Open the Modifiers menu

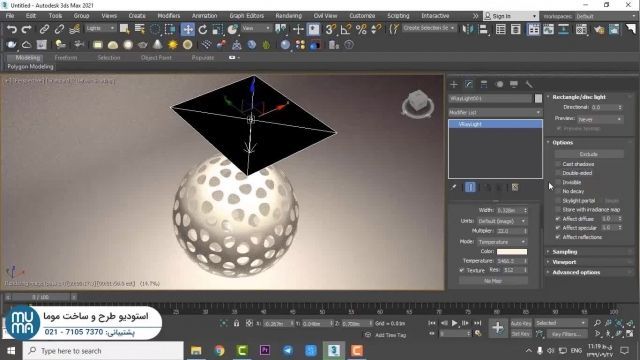[x=169, y=16]
